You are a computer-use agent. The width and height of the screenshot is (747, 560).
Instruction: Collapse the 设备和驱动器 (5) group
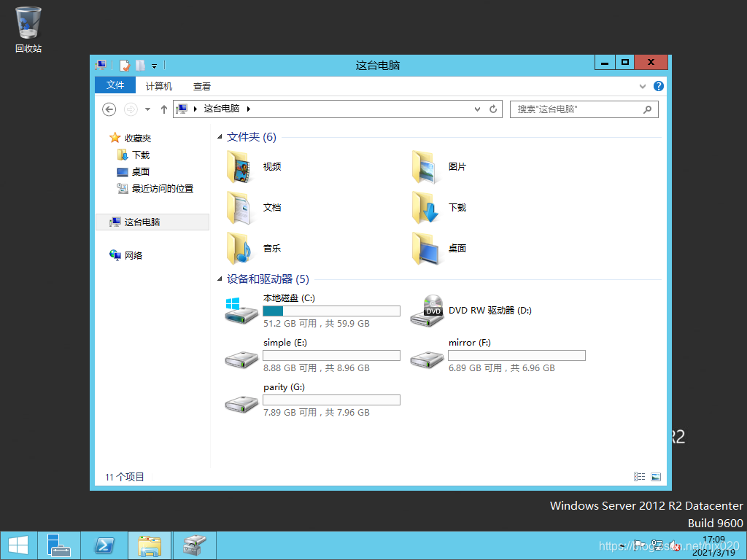click(x=220, y=279)
